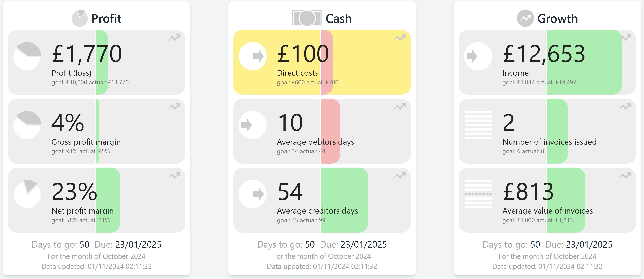
Task: Click the Average value of invoices label
Action: pyautogui.click(x=548, y=211)
